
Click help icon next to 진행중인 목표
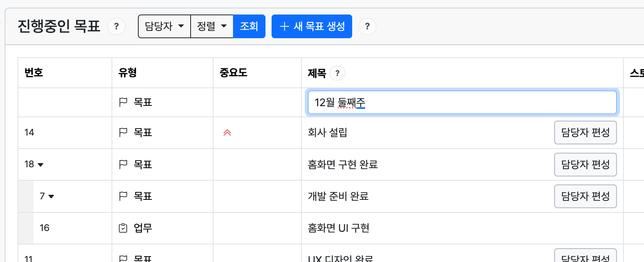point(117,26)
